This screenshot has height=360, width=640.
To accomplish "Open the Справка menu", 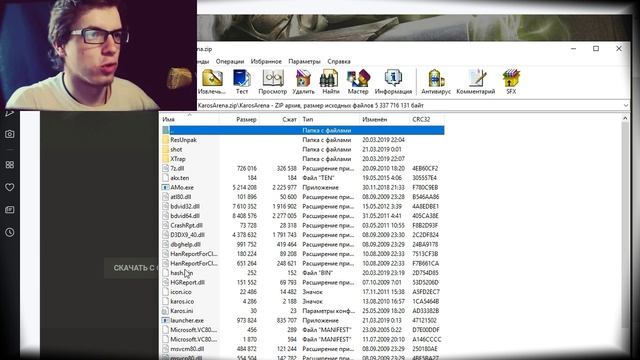I will pos(339,61).
